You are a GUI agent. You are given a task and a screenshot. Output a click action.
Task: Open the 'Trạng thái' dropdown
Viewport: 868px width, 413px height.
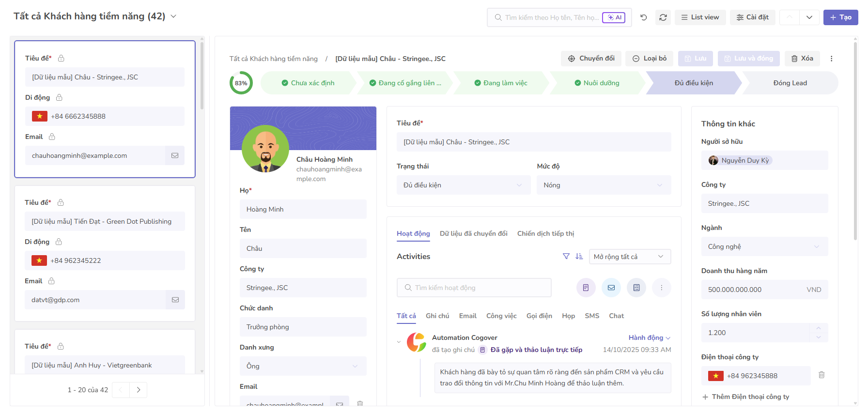click(x=463, y=185)
